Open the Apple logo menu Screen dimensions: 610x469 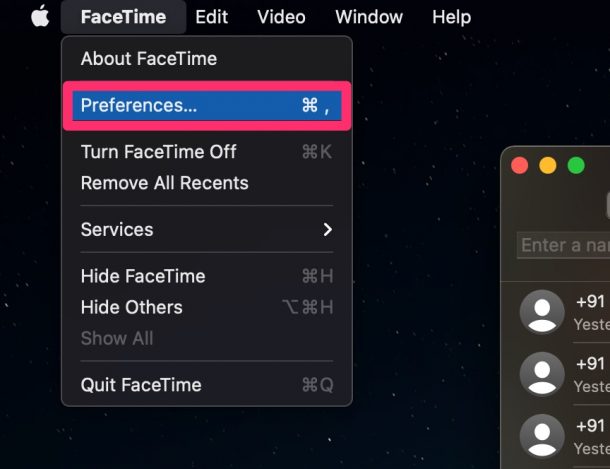[40, 17]
